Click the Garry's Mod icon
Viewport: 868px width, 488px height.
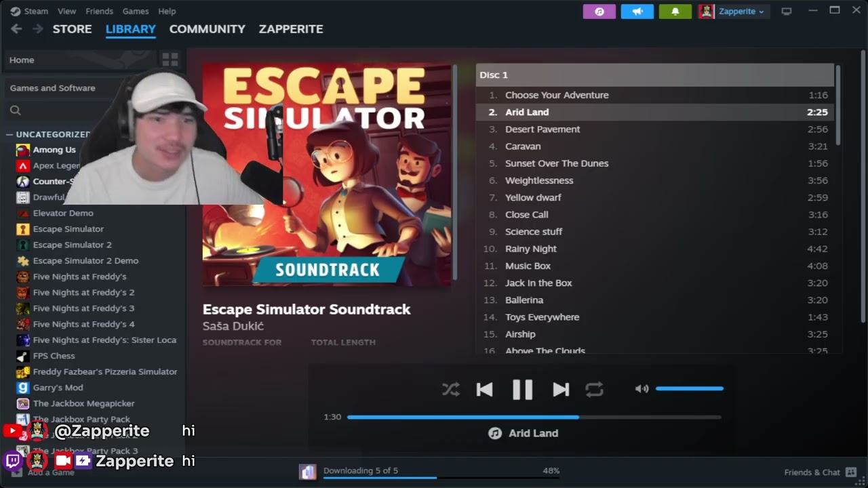pos(23,388)
